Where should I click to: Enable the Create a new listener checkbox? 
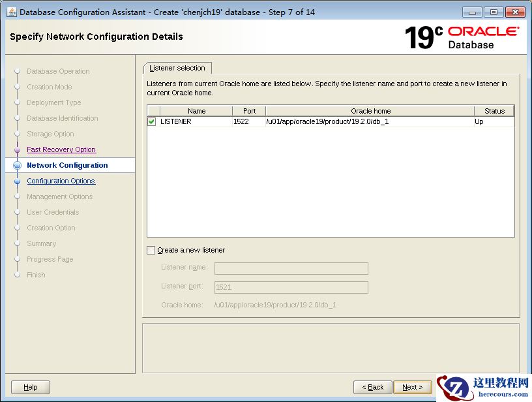151,250
